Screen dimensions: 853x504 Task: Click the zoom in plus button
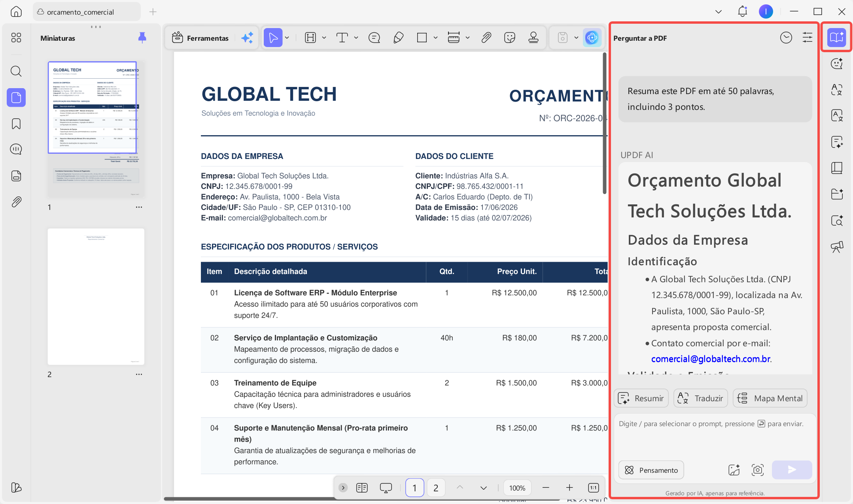[569, 488]
